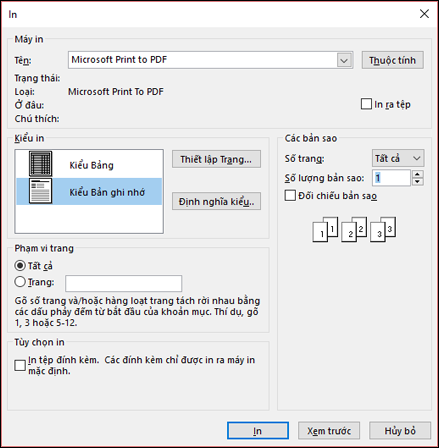This screenshot has width=439, height=448.
Task: Focus the Trang page numbers input field
Action: (124, 283)
